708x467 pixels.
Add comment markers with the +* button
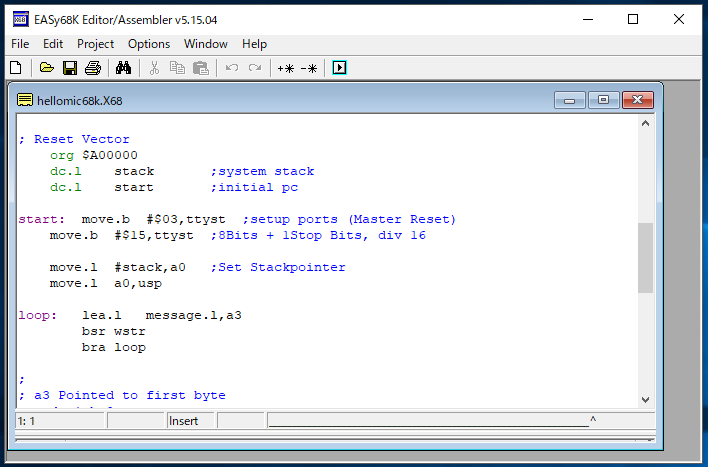[286, 68]
